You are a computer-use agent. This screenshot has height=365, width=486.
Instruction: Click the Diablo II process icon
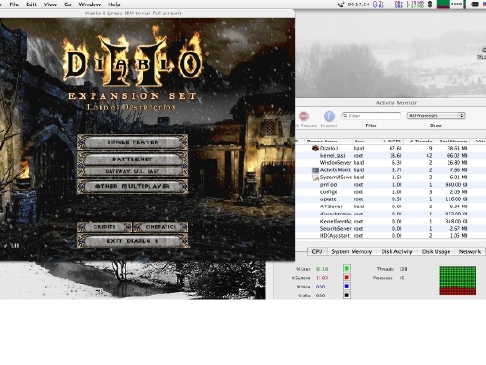coord(315,148)
